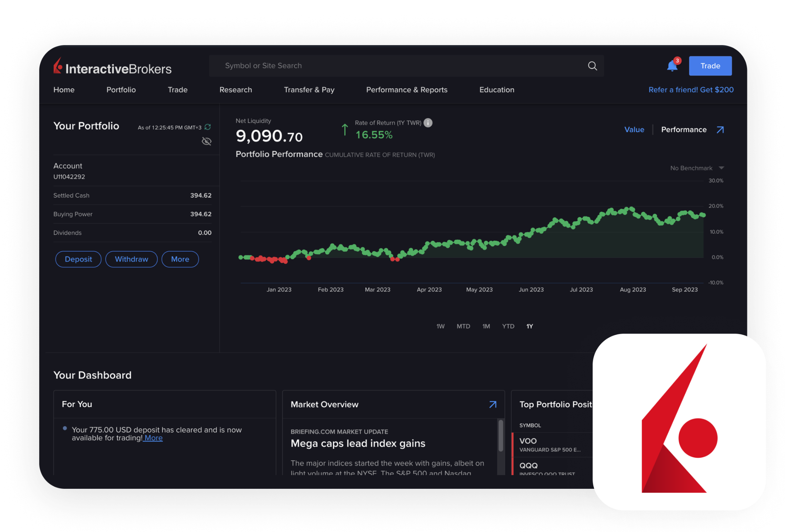This screenshot has width=785, height=532.
Task: Open the notifications bell
Action: [672, 66]
